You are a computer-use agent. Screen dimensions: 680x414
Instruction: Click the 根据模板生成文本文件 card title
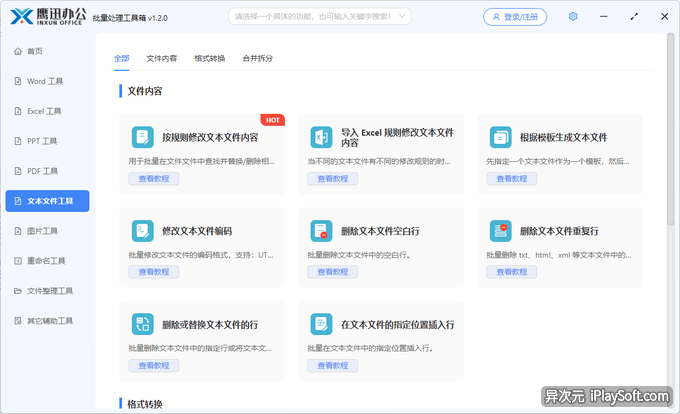coord(563,137)
